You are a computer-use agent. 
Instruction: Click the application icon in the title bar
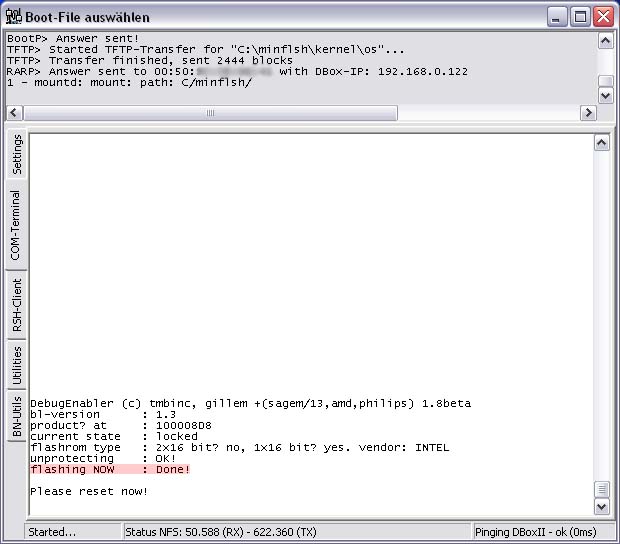pyautogui.click(x=12, y=16)
